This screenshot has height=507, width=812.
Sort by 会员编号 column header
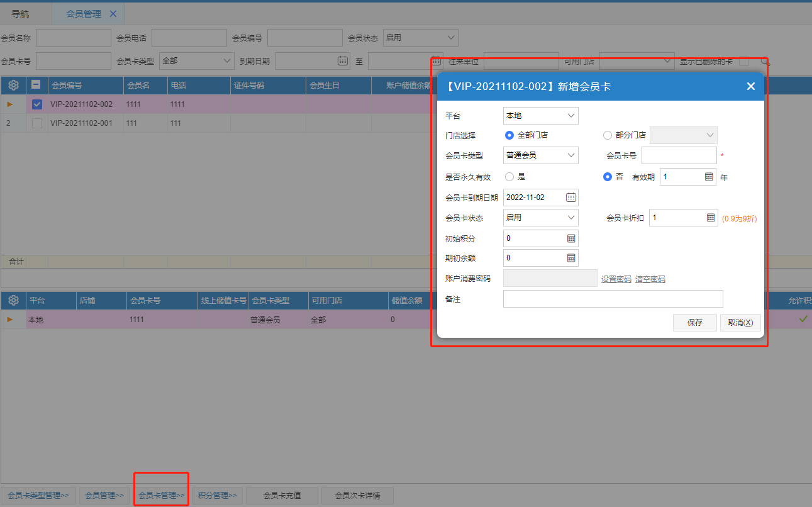coord(86,85)
